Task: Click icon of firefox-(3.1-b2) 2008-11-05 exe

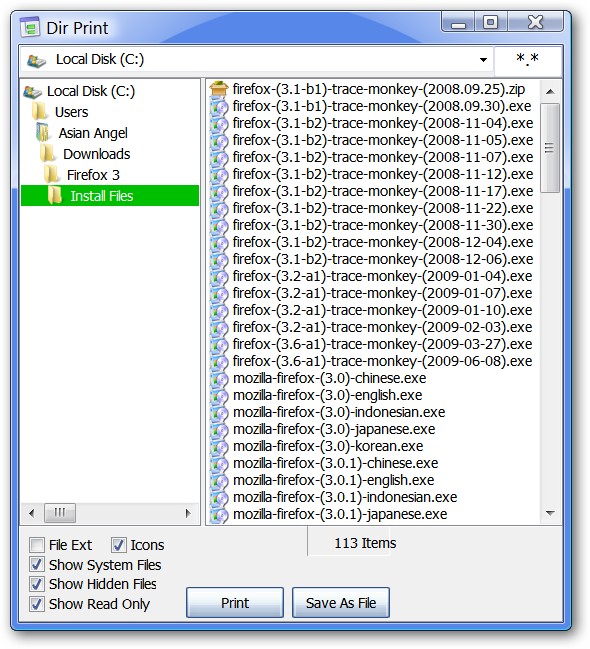Action: click(x=219, y=140)
